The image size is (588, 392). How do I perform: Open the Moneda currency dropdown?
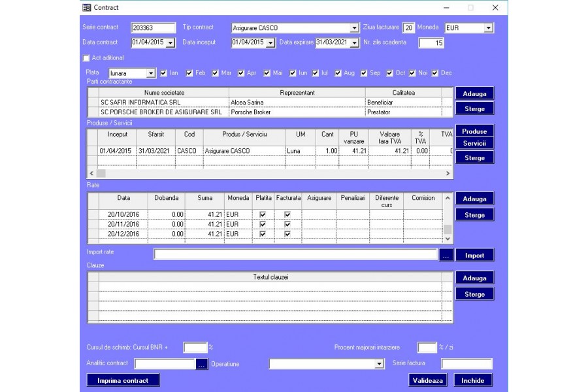488,27
